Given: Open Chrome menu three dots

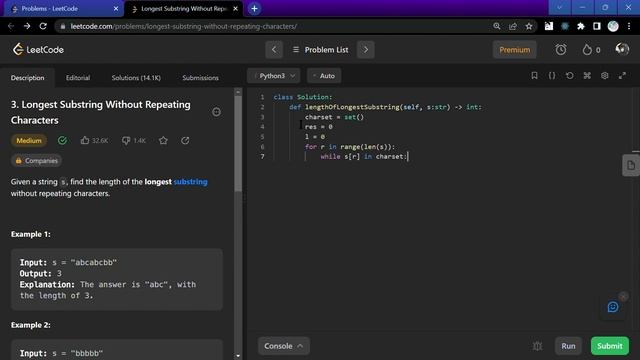Looking at the screenshot, I should (629, 26).
